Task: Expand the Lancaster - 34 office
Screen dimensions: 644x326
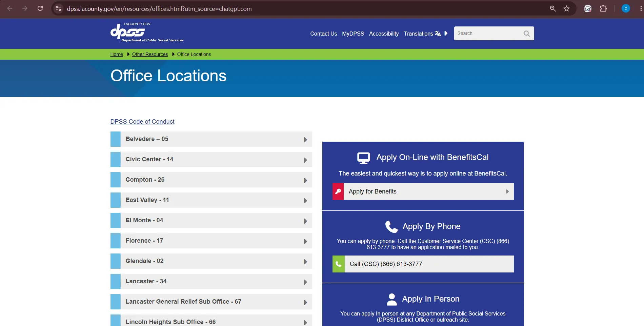Action: [211, 281]
